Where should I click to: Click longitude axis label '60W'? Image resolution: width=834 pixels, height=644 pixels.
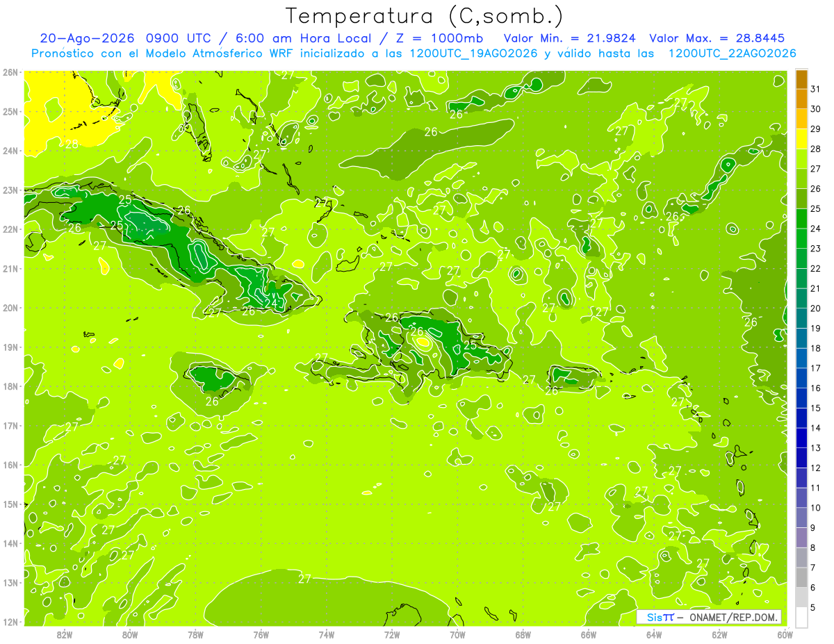point(785,634)
